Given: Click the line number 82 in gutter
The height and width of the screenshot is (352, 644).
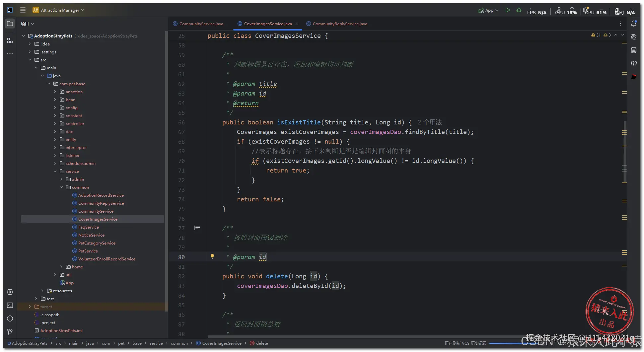Looking at the screenshot, I should (181, 276).
